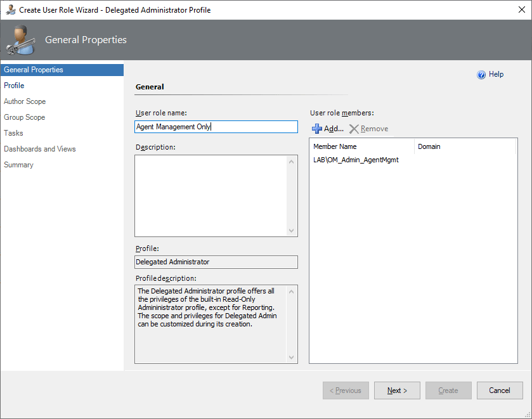The image size is (532, 419).
Task: Click the Remove member X icon
Action: click(x=354, y=129)
